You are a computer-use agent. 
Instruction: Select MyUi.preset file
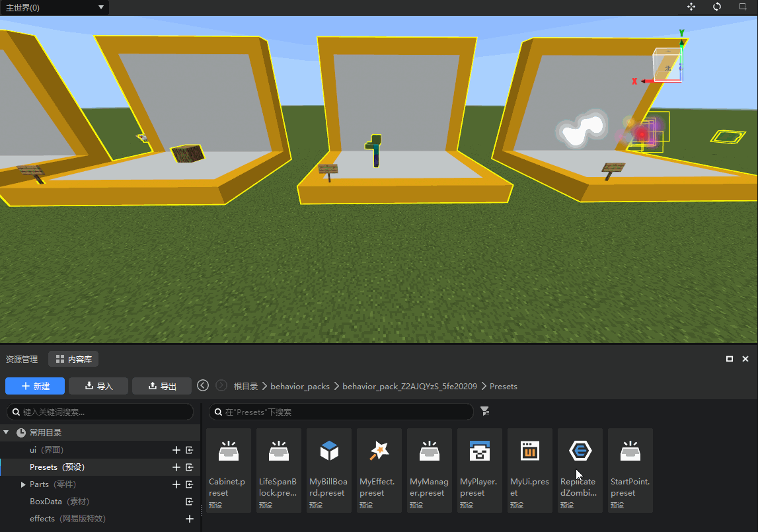(530, 470)
